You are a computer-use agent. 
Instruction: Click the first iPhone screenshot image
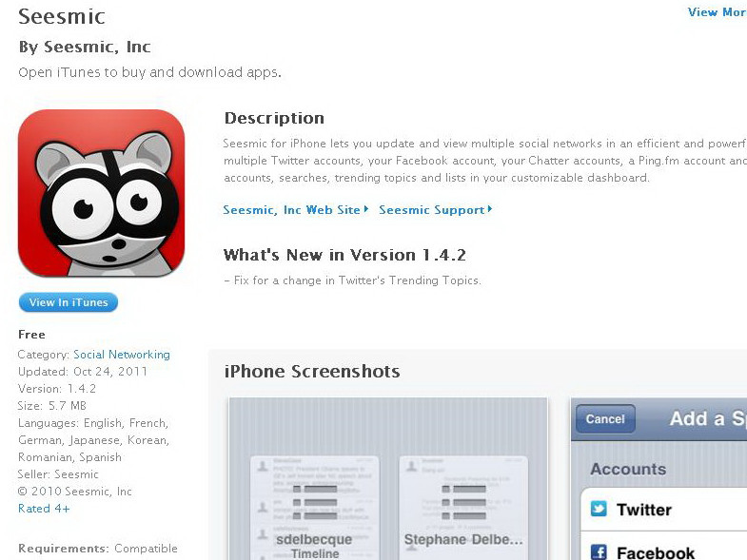coord(388,478)
